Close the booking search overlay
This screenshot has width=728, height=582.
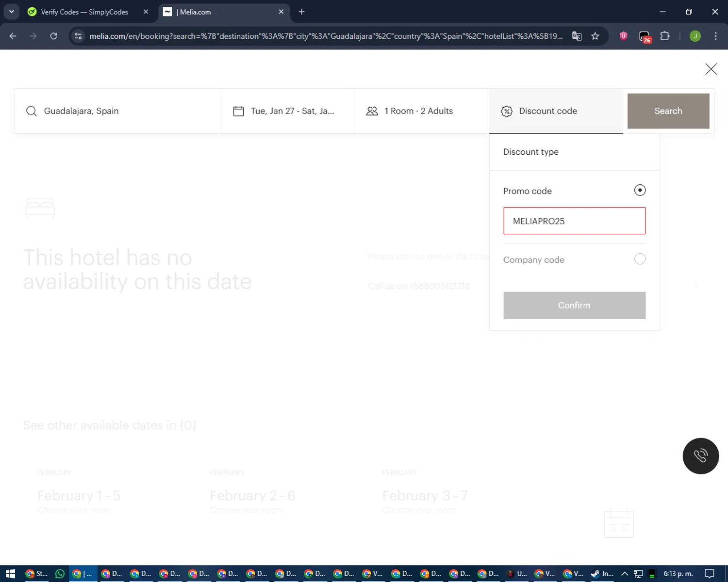pos(711,69)
